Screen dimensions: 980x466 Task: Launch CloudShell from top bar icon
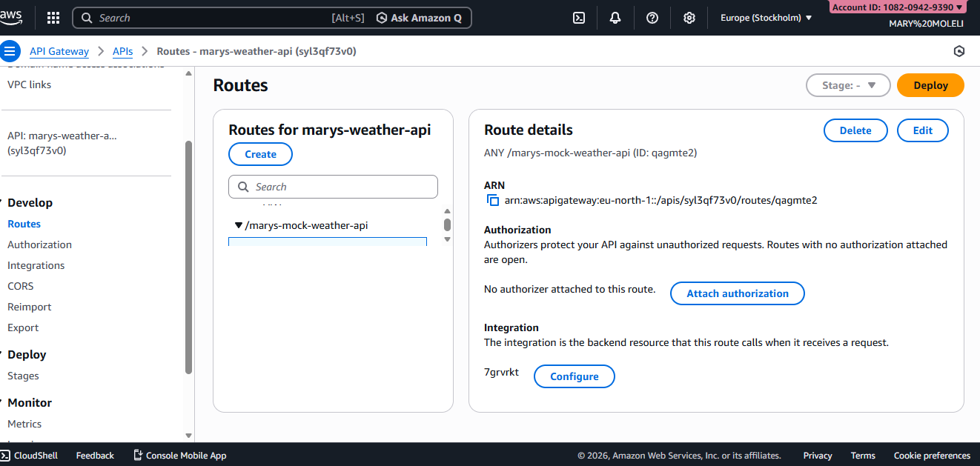click(x=579, y=18)
